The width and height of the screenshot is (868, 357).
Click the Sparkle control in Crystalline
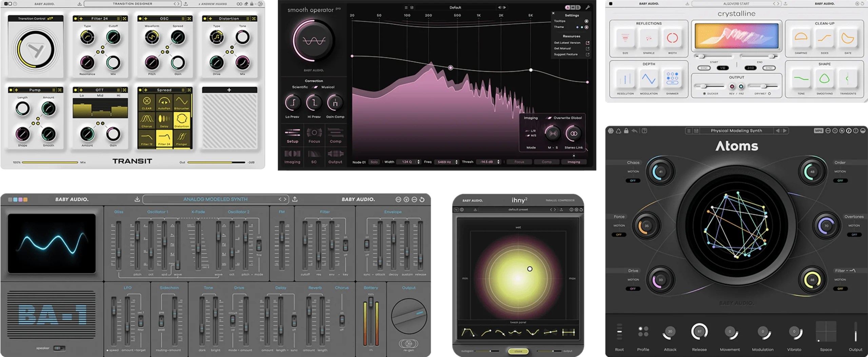coord(649,38)
